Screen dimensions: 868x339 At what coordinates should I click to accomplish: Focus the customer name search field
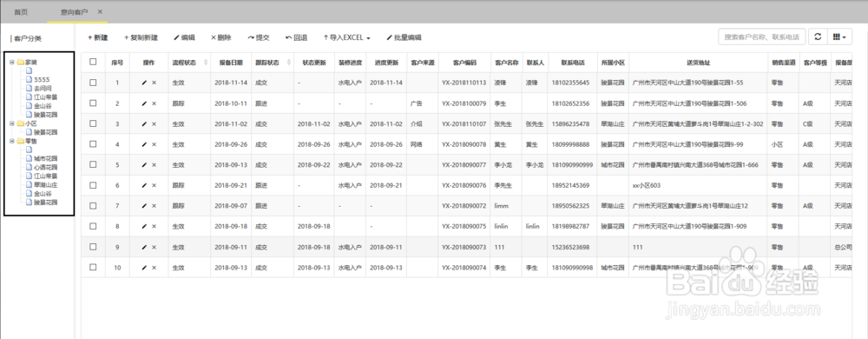point(762,37)
